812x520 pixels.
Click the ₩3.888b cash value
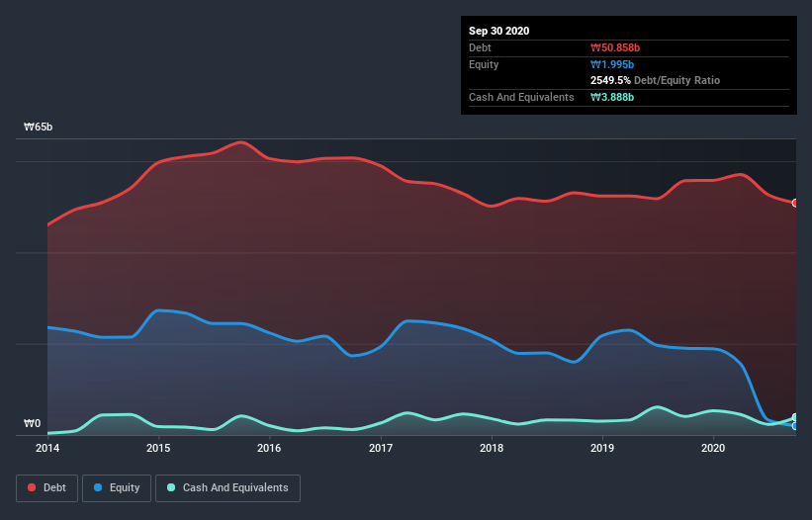click(x=612, y=97)
